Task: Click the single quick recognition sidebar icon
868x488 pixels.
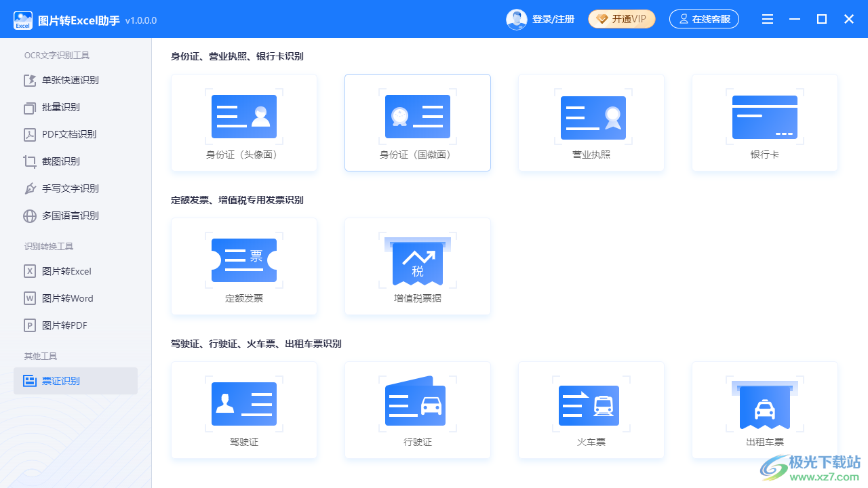Action: coord(30,80)
